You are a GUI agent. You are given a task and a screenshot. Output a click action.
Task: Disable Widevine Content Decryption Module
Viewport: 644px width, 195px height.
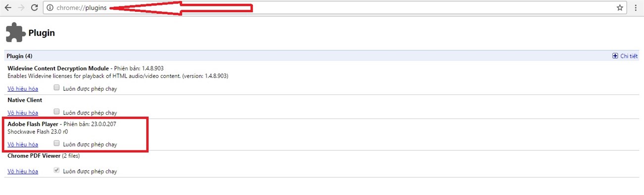(x=23, y=89)
